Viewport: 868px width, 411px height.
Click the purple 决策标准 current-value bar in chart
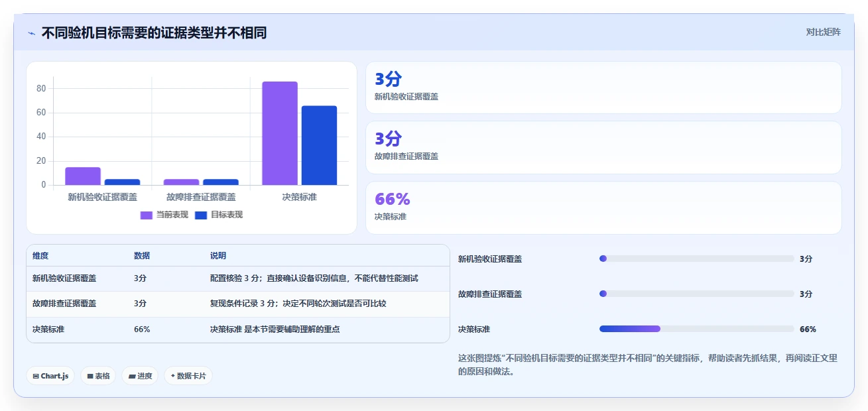coord(280,133)
